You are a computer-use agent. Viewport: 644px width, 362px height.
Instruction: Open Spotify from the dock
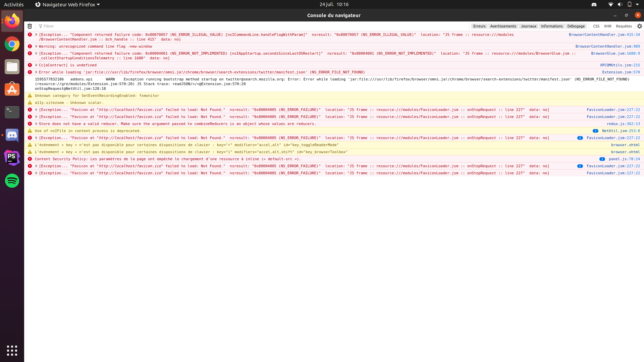click(x=12, y=181)
